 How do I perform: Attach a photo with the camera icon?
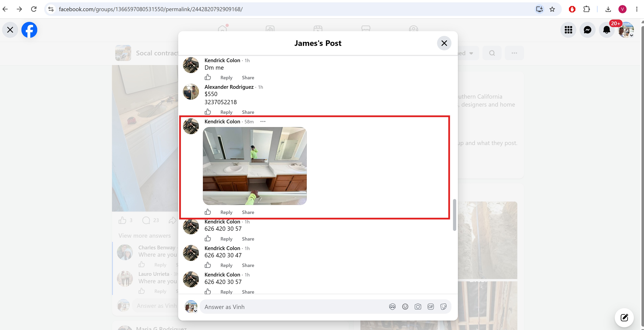(418, 307)
